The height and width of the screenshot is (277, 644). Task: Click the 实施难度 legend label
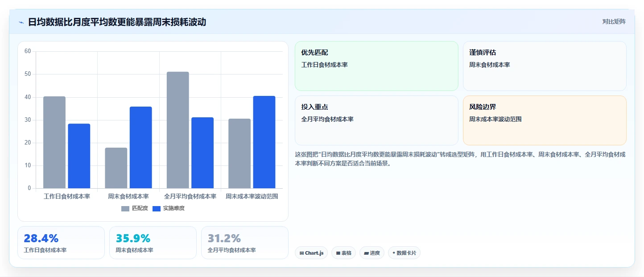point(174,208)
